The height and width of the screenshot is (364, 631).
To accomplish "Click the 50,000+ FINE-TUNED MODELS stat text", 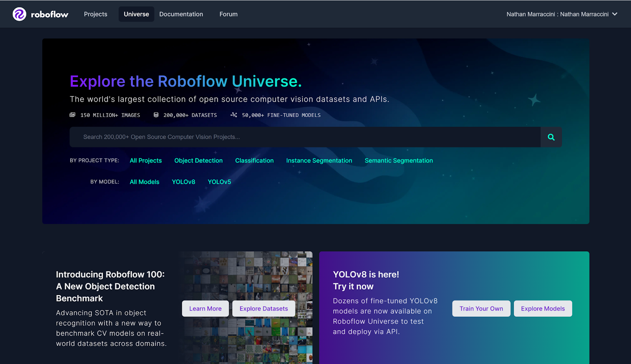I will pyautogui.click(x=281, y=115).
